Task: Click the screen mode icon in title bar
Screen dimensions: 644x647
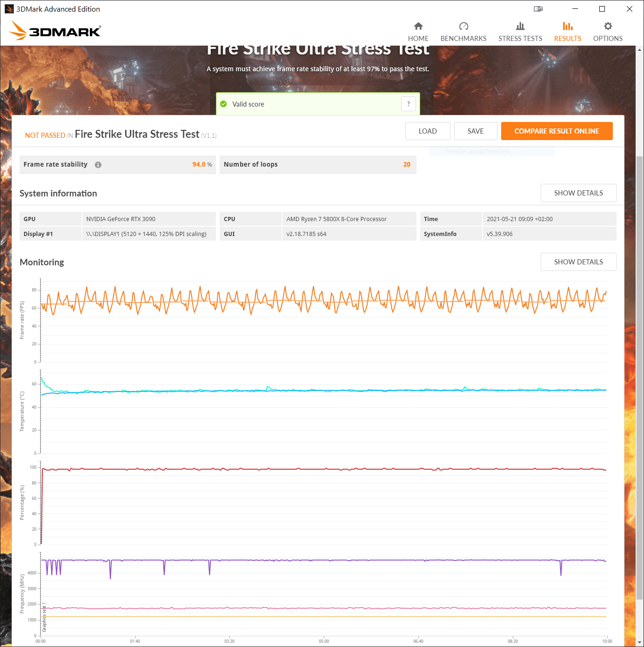Action: click(x=538, y=9)
